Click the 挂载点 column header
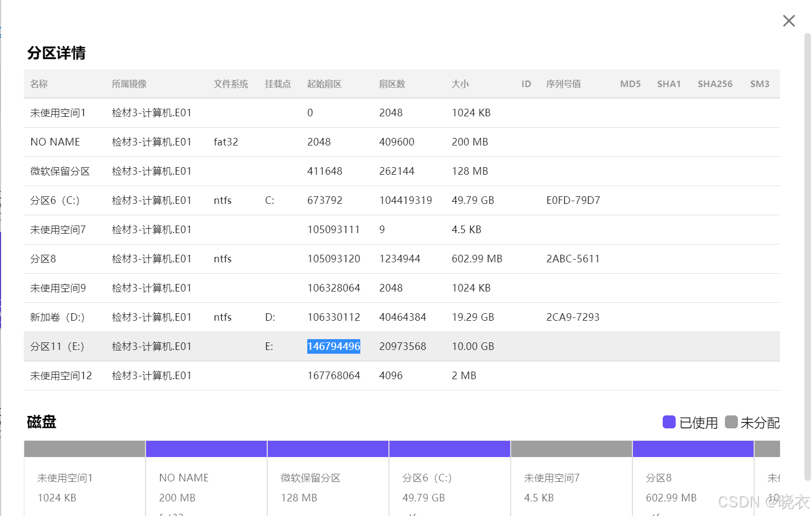The width and height of the screenshot is (812, 516). pos(278,84)
